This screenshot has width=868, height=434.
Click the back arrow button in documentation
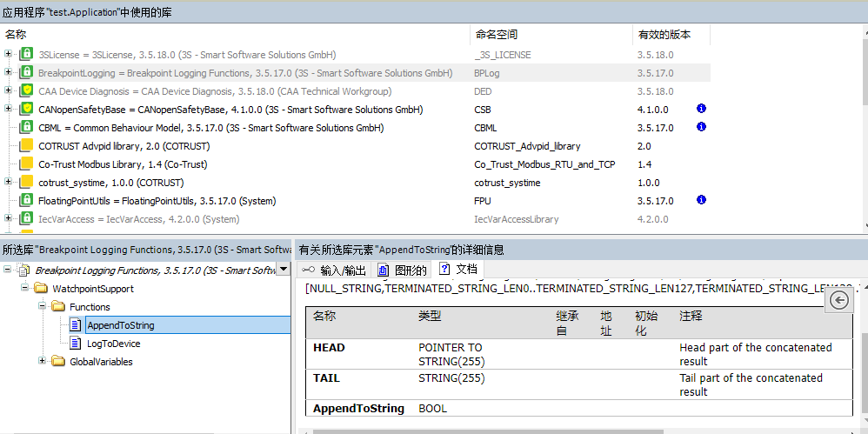pos(840,301)
